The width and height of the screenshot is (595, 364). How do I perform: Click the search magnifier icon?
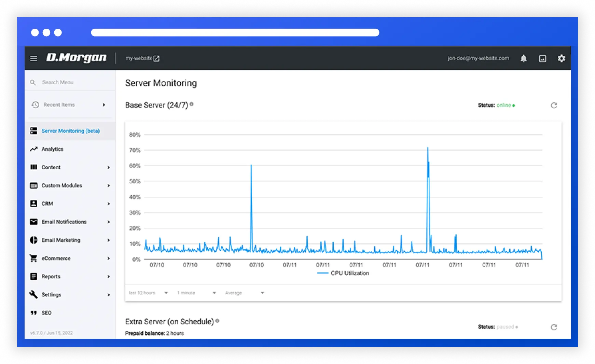(x=33, y=82)
